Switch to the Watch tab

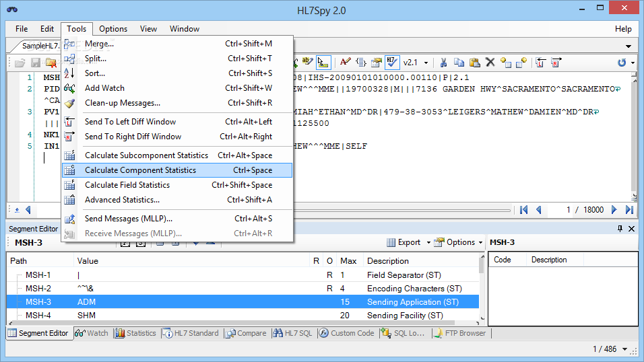coord(92,333)
